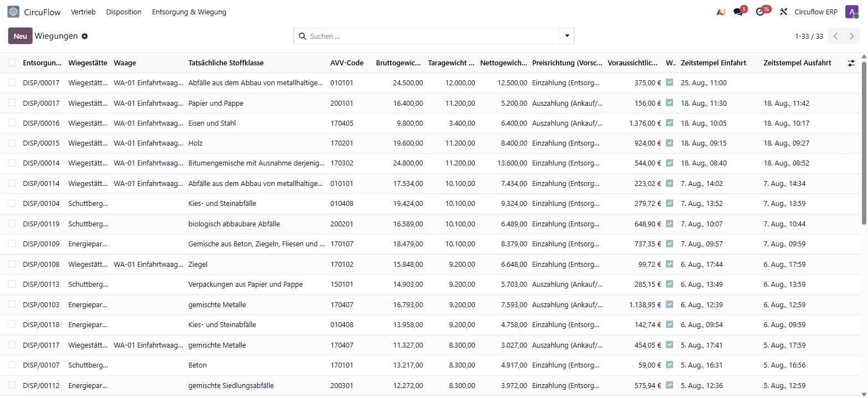Open the Disposition menu
This screenshot has height=398, width=868.
[123, 12]
